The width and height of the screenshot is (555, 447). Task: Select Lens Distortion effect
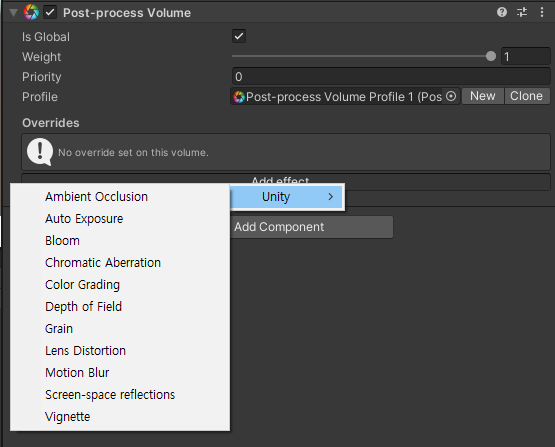120,351
